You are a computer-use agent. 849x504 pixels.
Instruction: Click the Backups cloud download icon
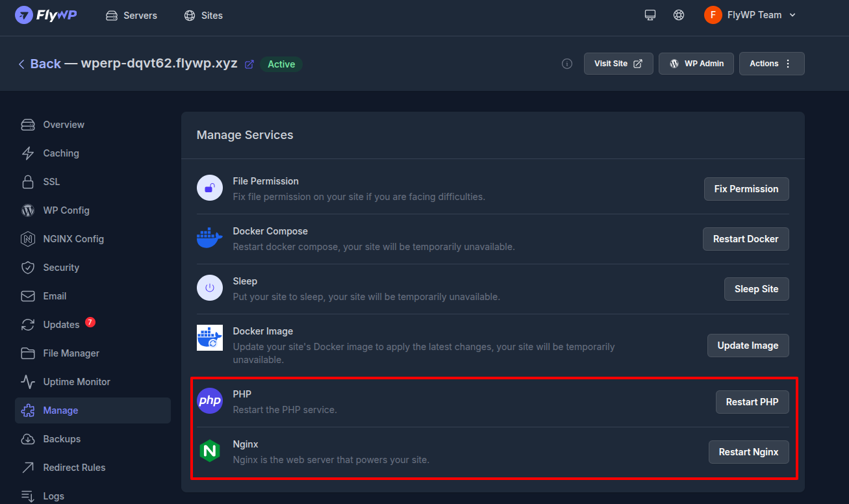(x=28, y=439)
